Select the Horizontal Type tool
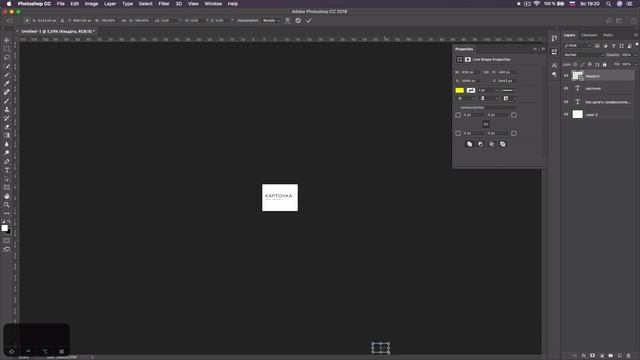 (x=7, y=170)
